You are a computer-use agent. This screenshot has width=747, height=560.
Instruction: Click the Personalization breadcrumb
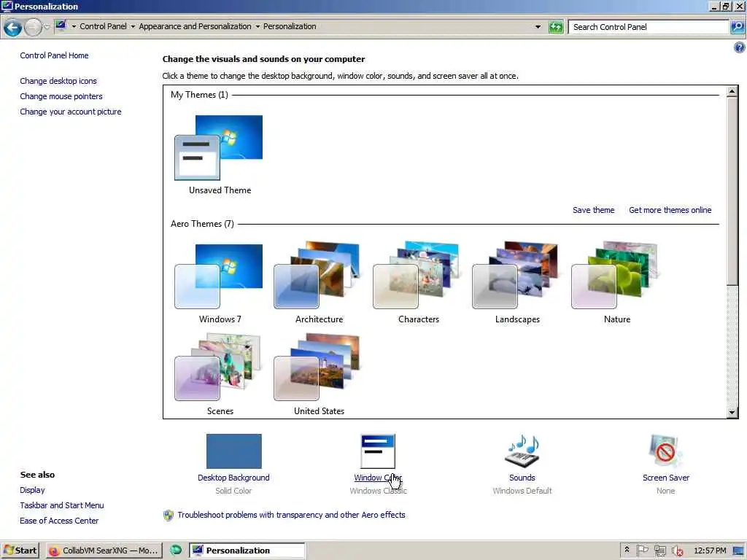[x=290, y=26]
